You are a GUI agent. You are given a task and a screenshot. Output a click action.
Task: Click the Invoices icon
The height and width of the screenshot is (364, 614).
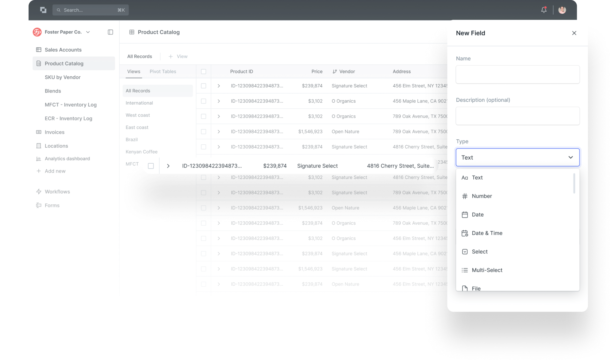[x=39, y=132]
